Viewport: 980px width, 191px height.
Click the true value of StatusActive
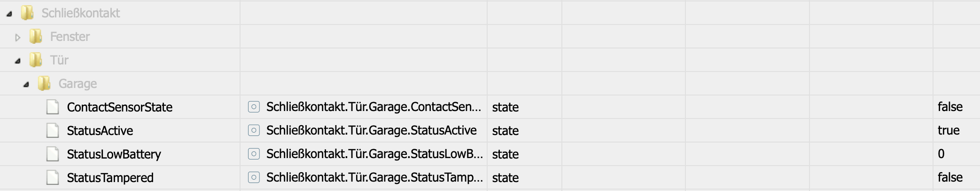click(949, 130)
